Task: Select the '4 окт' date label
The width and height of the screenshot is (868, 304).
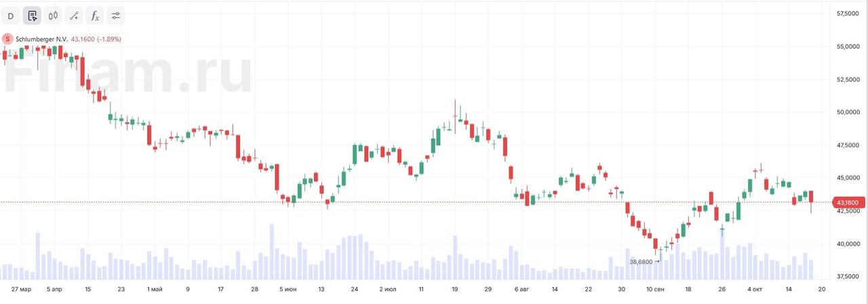Action: click(754, 289)
